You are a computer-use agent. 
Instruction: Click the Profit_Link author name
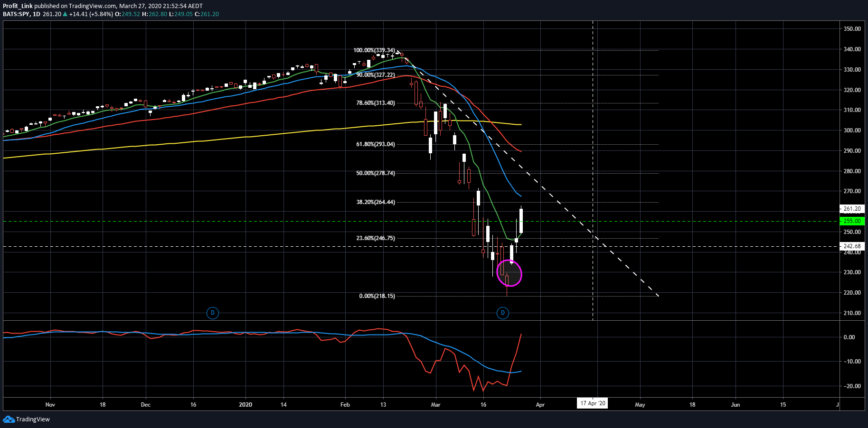(x=18, y=6)
